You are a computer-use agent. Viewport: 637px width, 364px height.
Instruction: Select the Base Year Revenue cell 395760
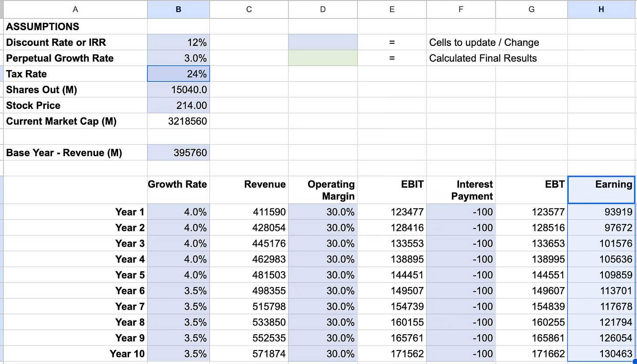(178, 152)
